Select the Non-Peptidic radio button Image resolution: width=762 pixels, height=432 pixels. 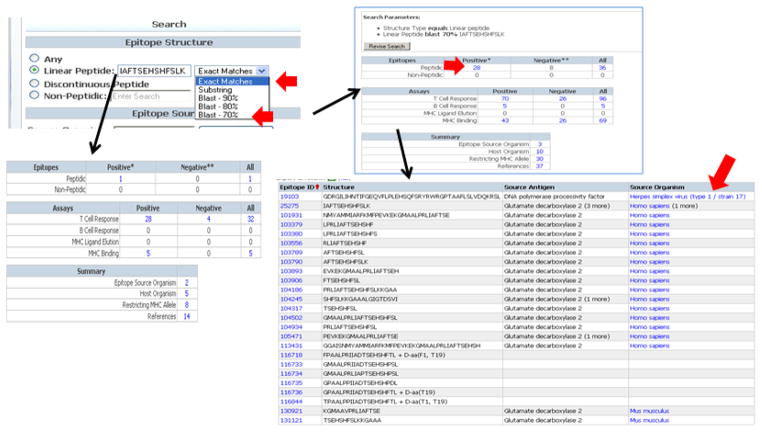(x=36, y=96)
